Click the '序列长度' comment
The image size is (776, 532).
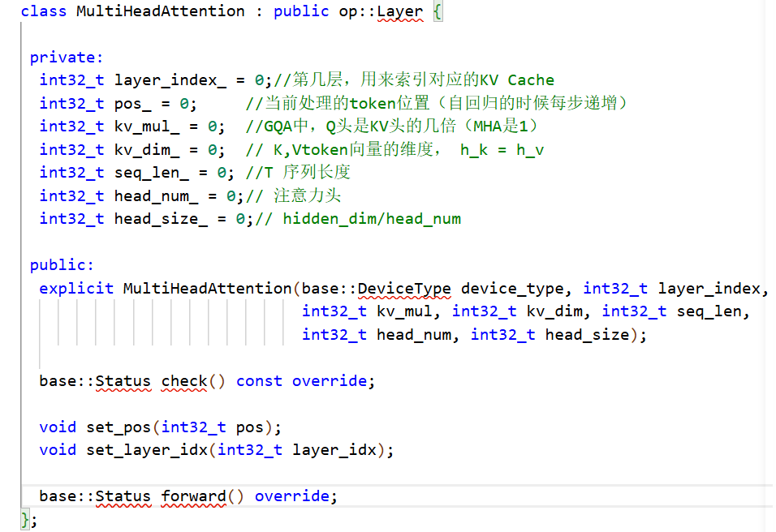tap(317, 173)
